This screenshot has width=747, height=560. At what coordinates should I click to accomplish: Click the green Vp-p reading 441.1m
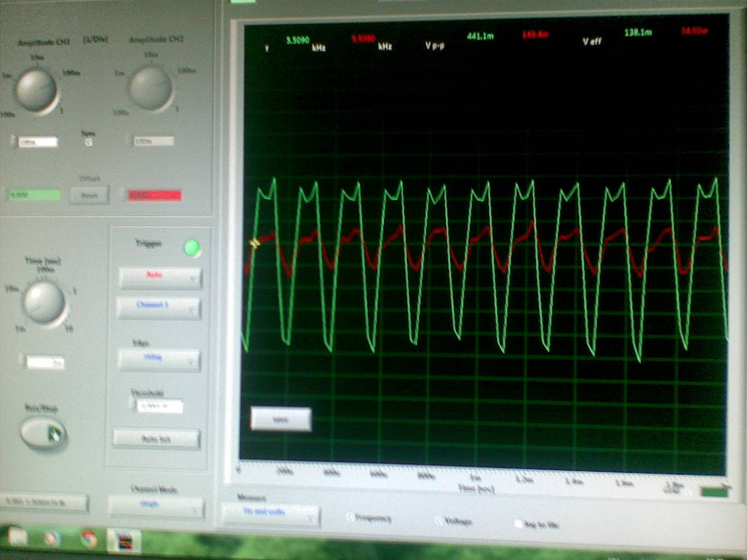[480, 36]
